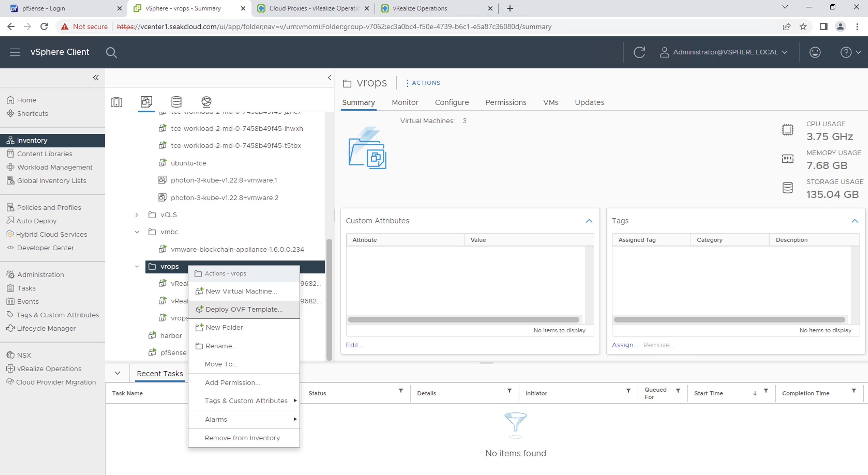Filter the Status column in Recent Tasks
This screenshot has width=868, height=475.
tap(401, 390)
